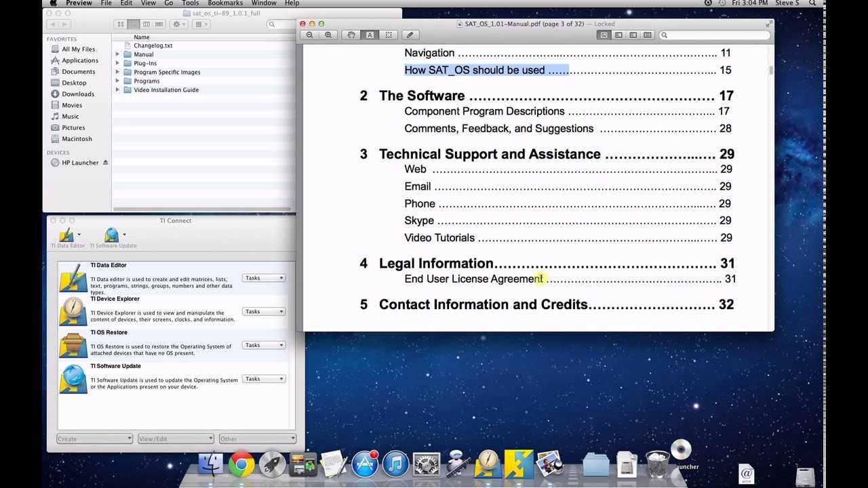Switch Preview sidebar to Thumbnails view
The width and height of the screenshot is (868, 488).
618,35
